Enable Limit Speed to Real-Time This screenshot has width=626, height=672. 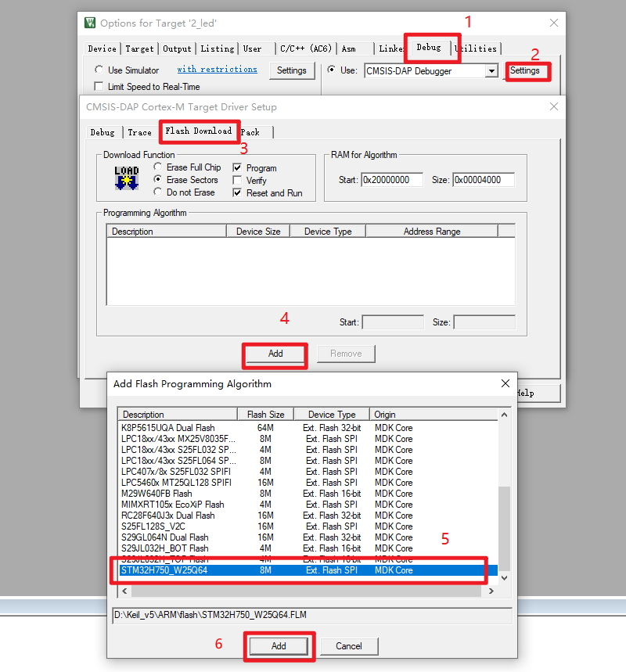(99, 87)
